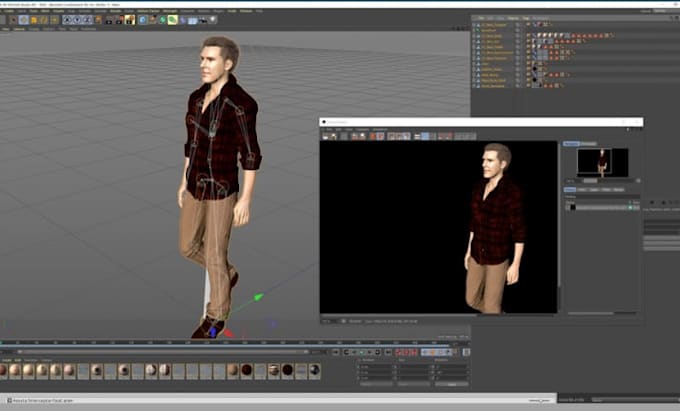Click the timeline frame ruler
This screenshot has height=411, width=680.
click(226, 343)
